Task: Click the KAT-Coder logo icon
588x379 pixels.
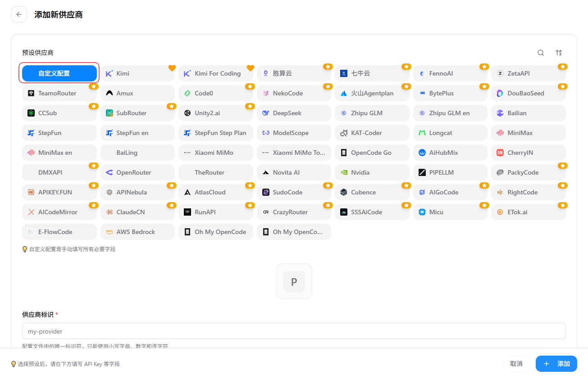Action: (x=344, y=133)
